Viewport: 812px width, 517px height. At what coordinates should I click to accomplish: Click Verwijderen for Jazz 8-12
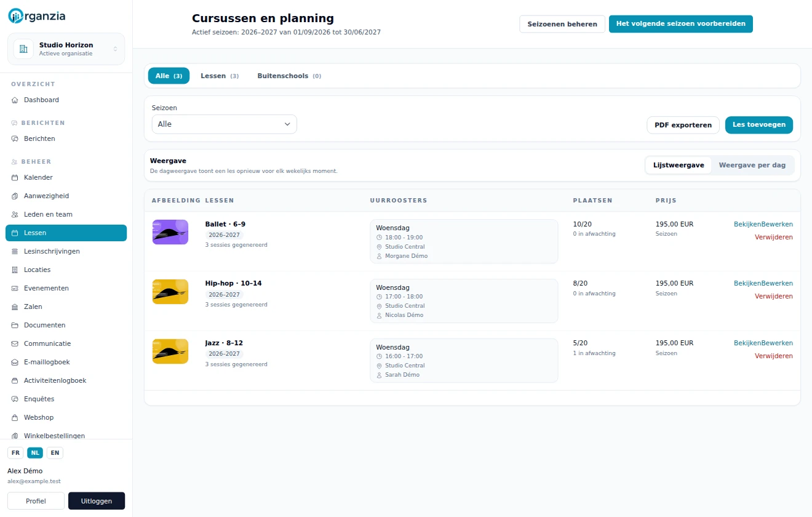[774, 356]
